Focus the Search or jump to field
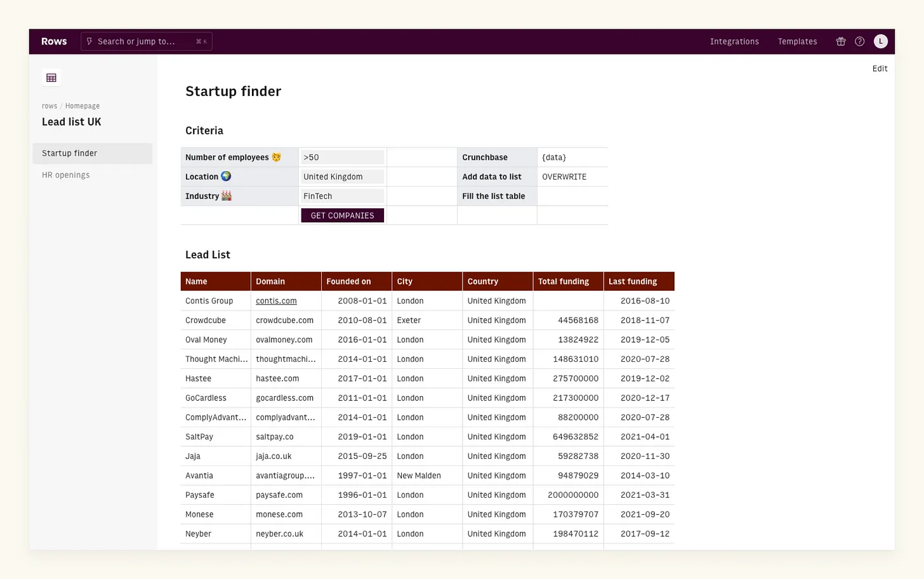924x579 pixels. pos(147,41)
